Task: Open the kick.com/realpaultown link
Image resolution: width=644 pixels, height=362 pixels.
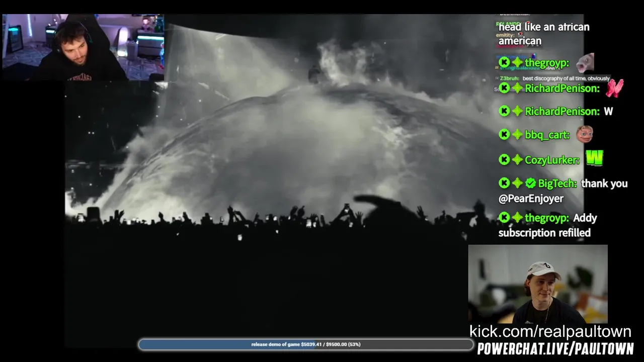Action: [550, 331]
